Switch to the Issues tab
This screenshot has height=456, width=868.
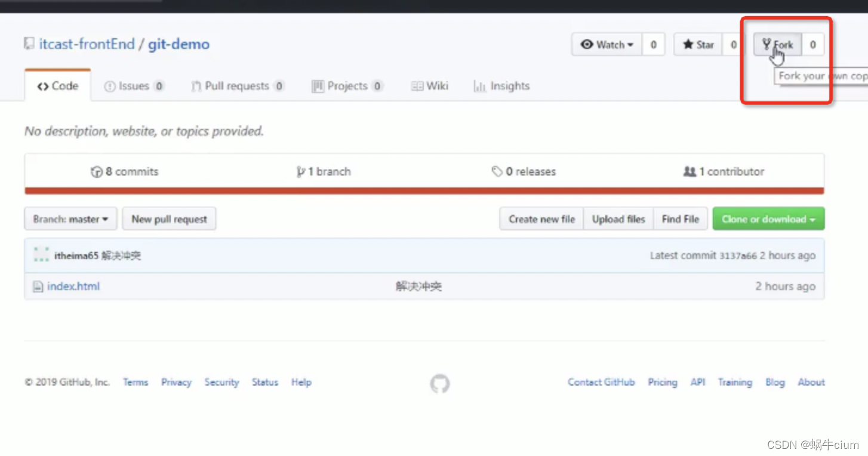point(134,86)
